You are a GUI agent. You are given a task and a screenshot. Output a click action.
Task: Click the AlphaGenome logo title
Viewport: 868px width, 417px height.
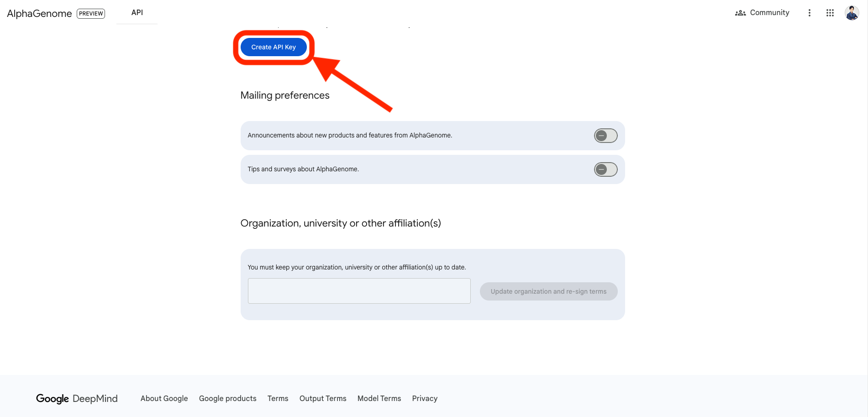pos(39,14)
